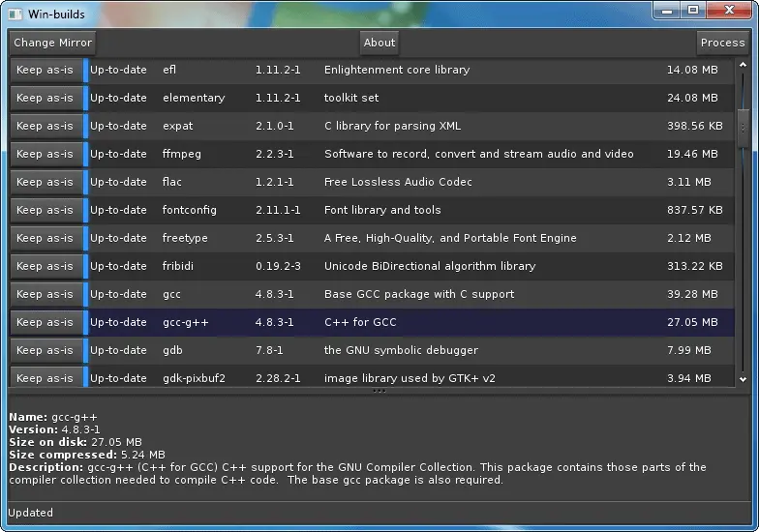Viewport: 759px width, 532px height.
Task: Click the Win-builds window icon in title bar
Action: pos(15,14)
